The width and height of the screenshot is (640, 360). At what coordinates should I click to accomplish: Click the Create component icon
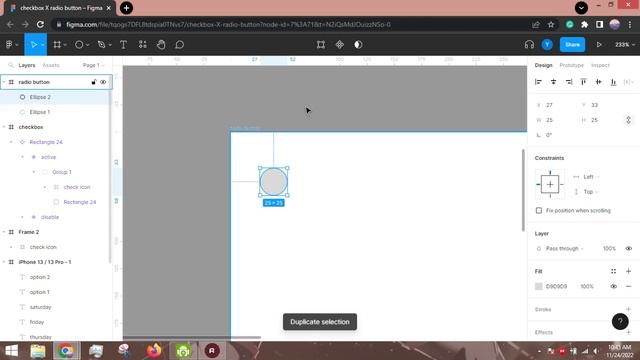[x=340, y=44]
